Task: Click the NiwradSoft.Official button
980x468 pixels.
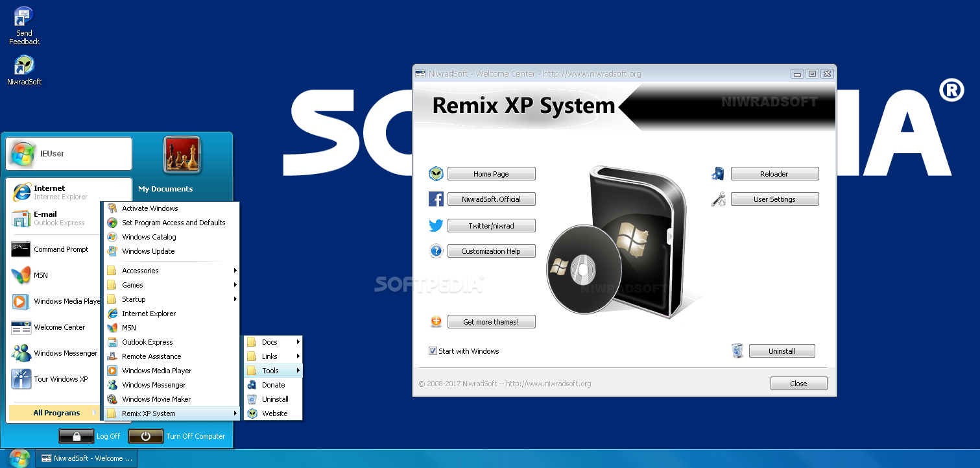Action: point(491,199)
